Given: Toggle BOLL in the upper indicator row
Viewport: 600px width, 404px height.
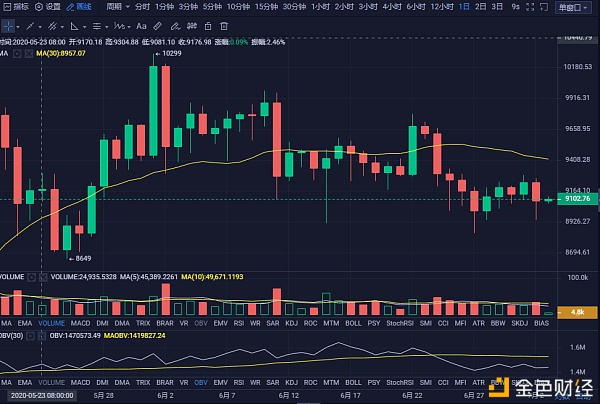Looking at the screenshot, I should point(353,323).
